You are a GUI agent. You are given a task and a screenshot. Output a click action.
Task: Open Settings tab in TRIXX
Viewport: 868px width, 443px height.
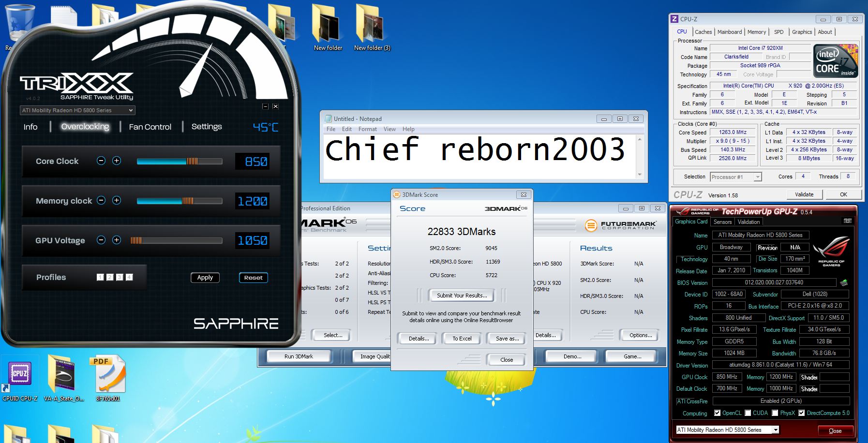[207, 127]
